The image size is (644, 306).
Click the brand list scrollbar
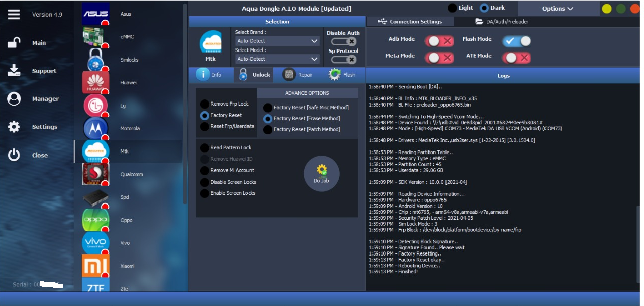click(x=185, y=104)
